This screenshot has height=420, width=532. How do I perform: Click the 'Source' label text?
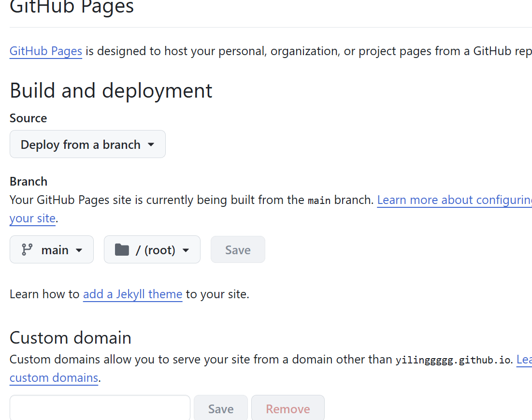(x=28, y=118)
